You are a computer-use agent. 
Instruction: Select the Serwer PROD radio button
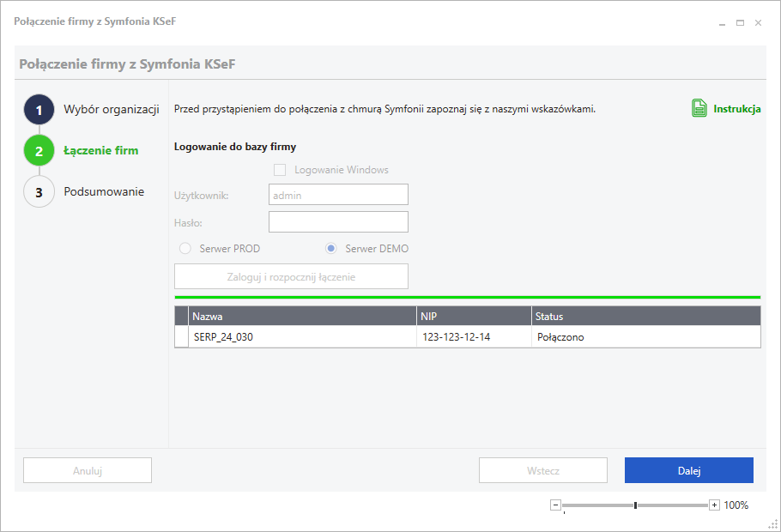click(x=185, y=248)
